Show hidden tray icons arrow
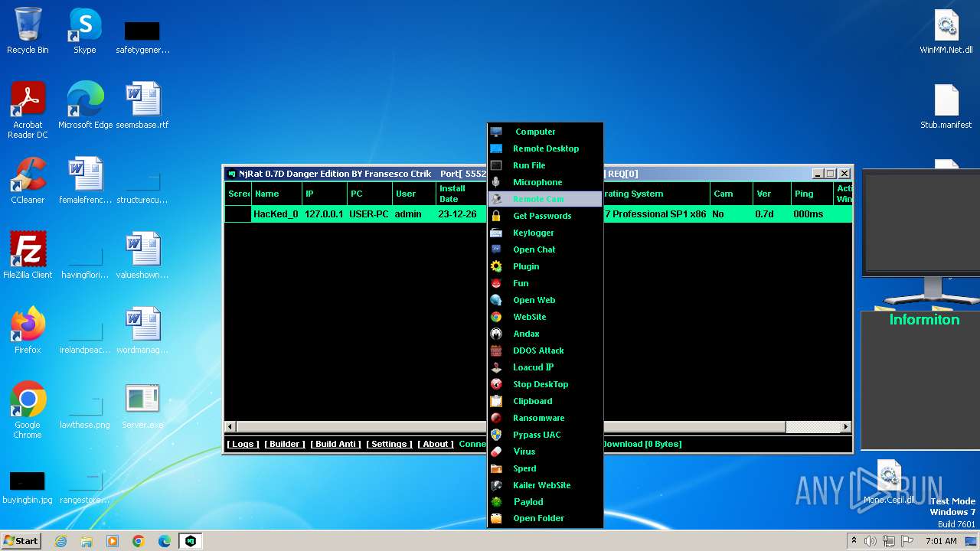The width and height of the screenshot is (980, 551). (854, 541)
